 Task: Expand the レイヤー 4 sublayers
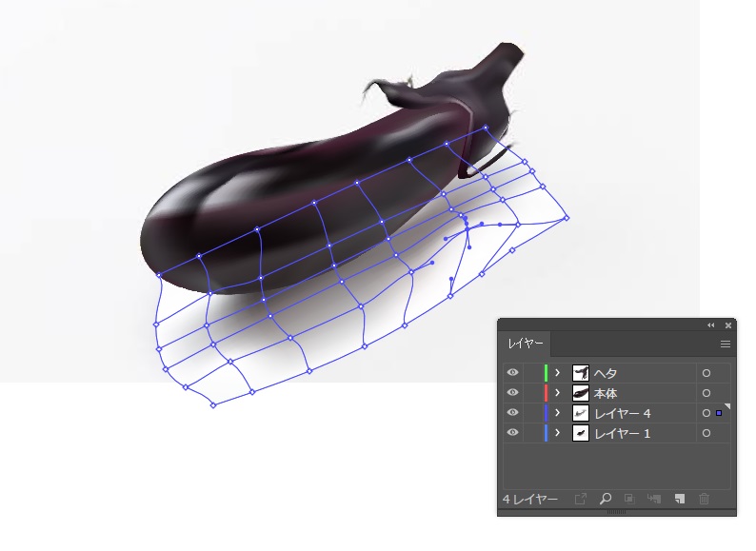pyautogui.click(x=557, y=413)
